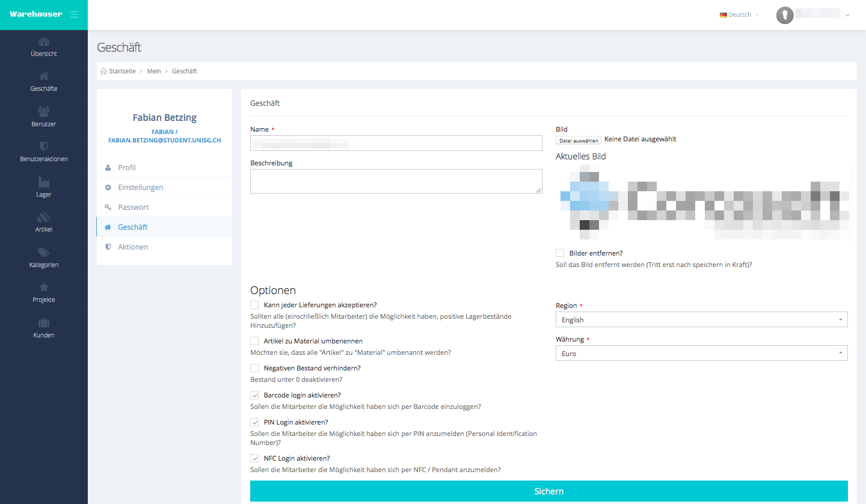Go to the Passwort tab

coord(133,207)
